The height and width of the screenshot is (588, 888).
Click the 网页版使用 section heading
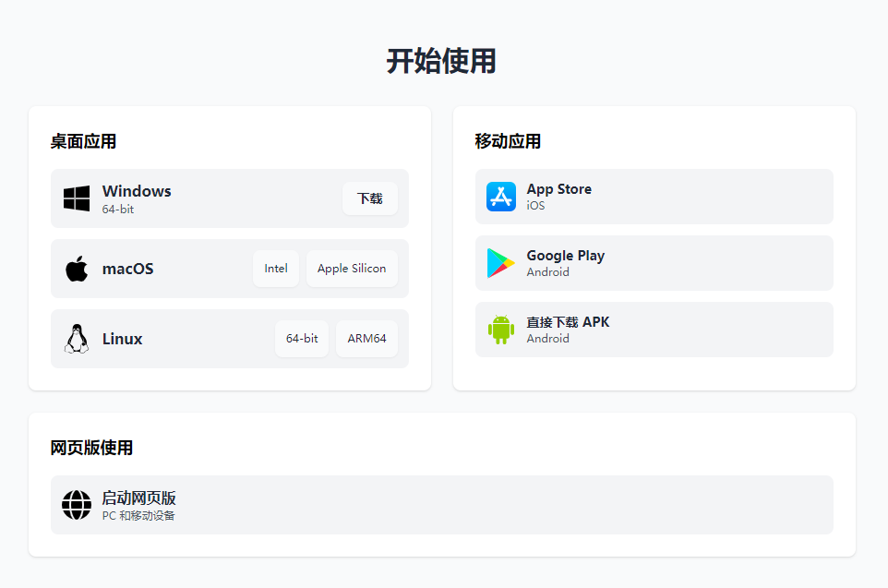[91, 448]
